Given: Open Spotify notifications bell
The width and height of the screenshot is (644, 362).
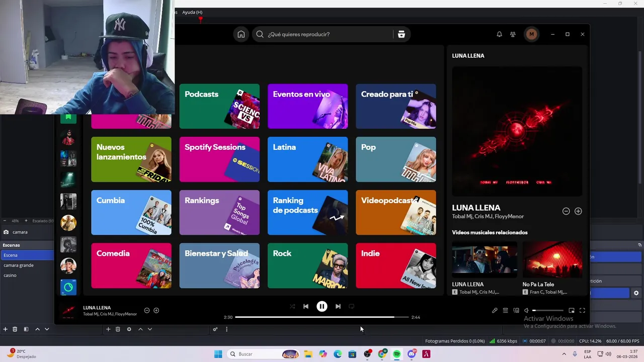Looking at the screenshot, I should click(x=499, y=34).
